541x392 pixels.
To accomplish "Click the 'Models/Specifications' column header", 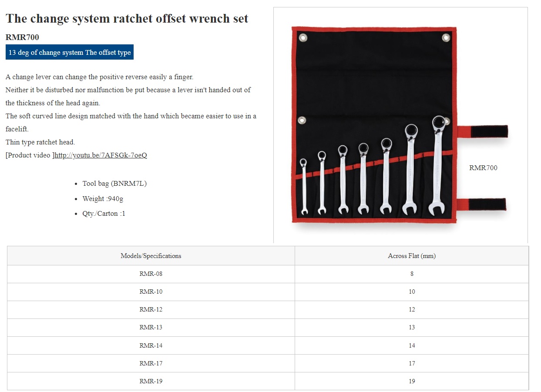I will point(151,256).
